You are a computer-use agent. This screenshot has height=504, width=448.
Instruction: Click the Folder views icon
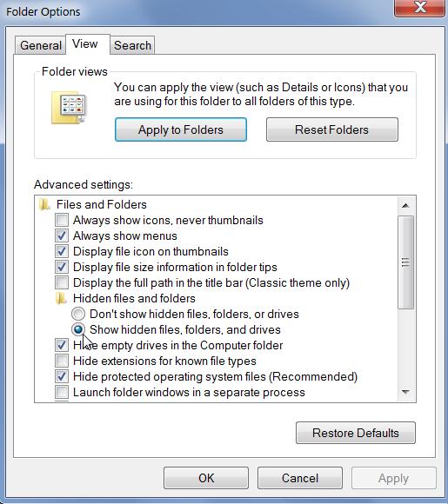(69, 108)
